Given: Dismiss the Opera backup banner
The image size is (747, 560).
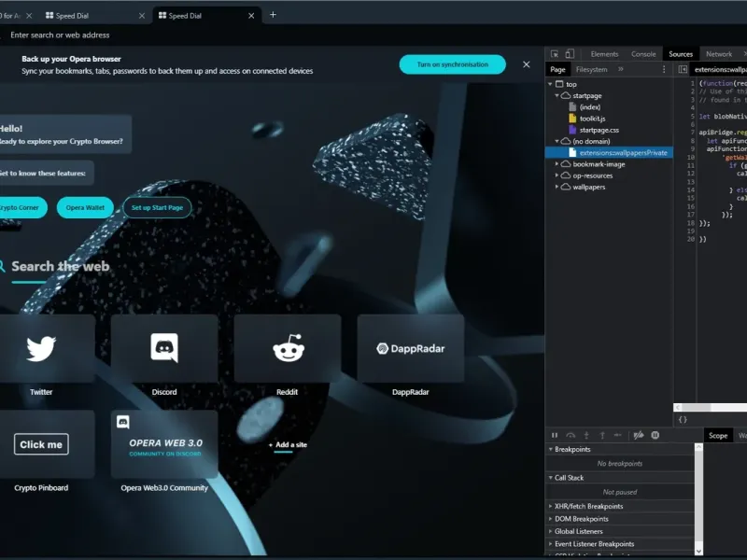Looking at the screenshot, I should (x=527, y=64).
